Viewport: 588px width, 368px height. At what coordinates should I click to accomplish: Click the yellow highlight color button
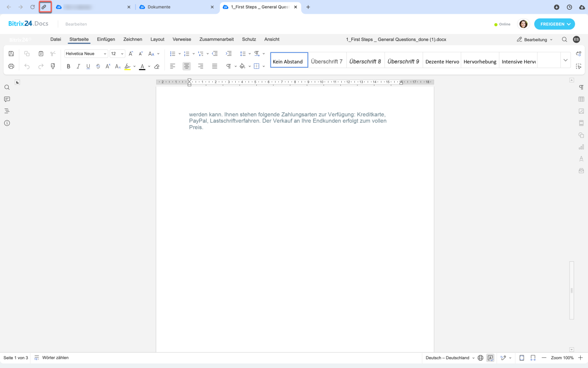pos(128,67)
